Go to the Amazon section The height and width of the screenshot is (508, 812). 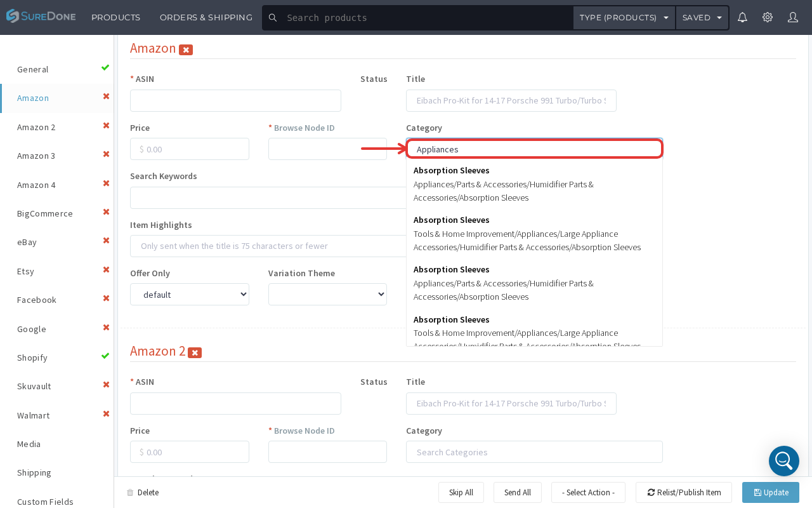[33, 98]
